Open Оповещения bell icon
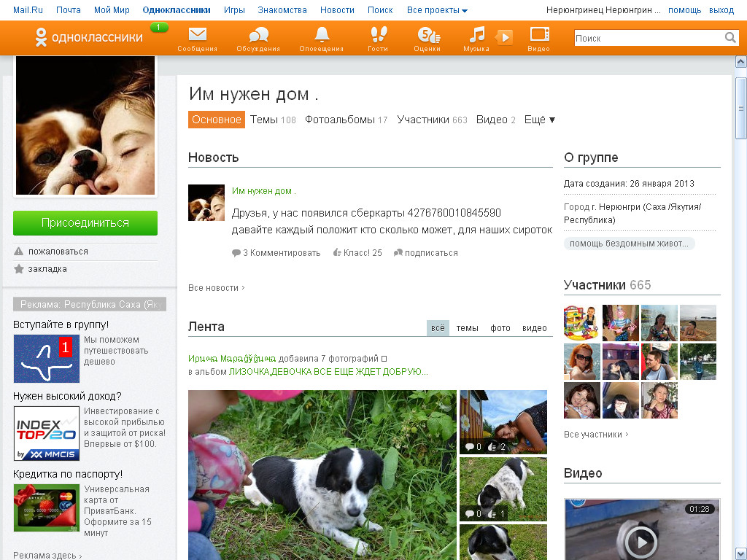Image resolution: width=747 pixels, height=560 pixels. [322, 35]
